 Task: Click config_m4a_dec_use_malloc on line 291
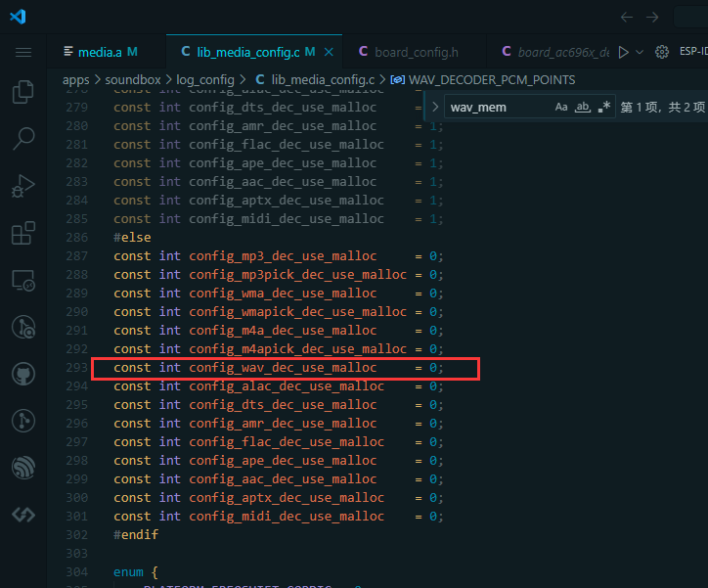283,331
